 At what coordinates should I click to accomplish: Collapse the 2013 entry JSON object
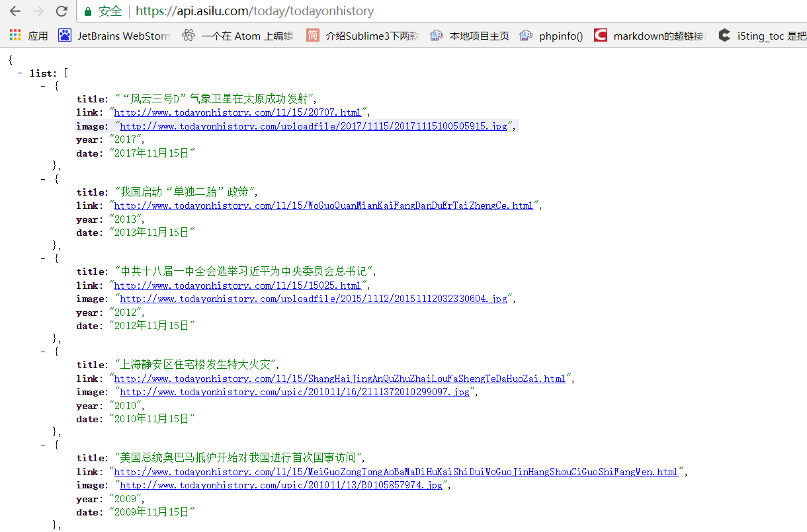point(44,179)
